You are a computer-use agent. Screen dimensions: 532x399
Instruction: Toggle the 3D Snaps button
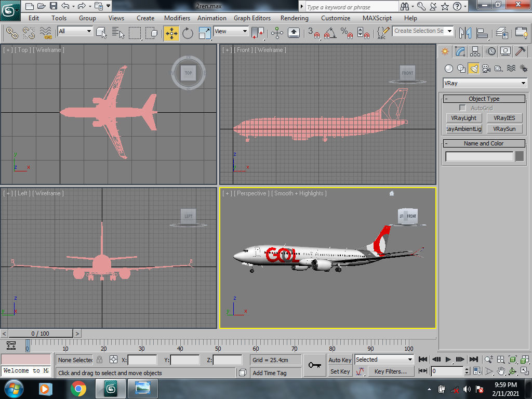tap(313, 33)
